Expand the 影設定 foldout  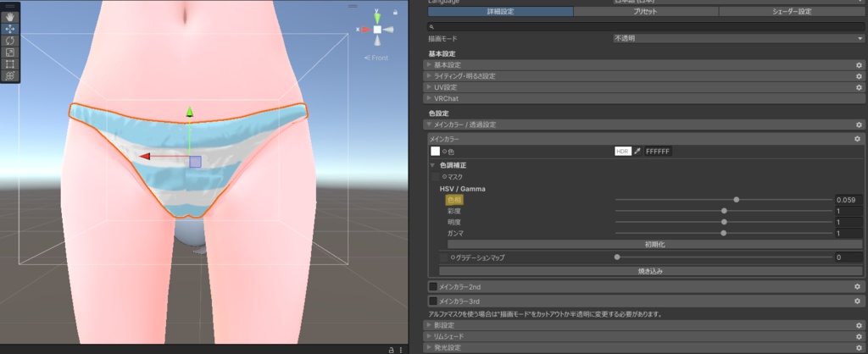(x=429, y=325)
